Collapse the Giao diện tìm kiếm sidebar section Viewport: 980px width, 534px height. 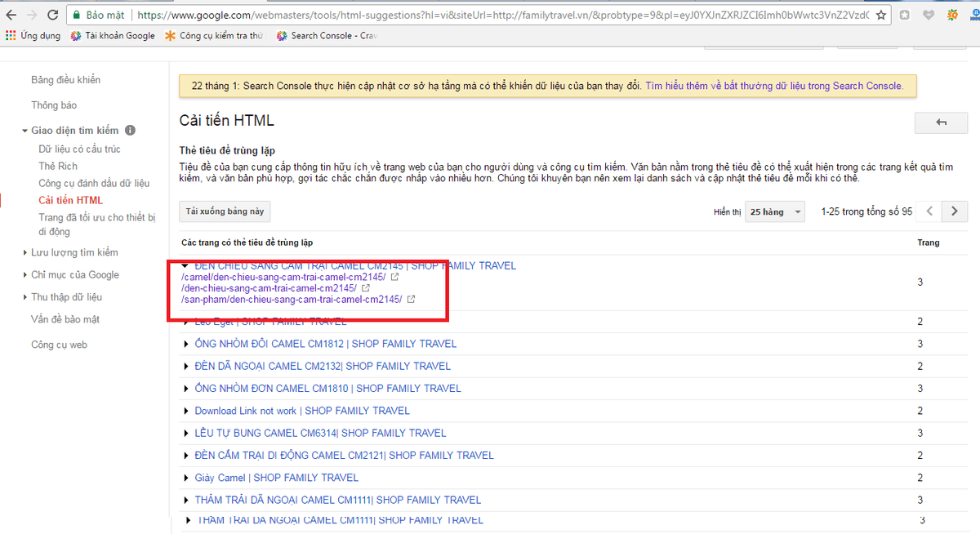pos(24,131)
